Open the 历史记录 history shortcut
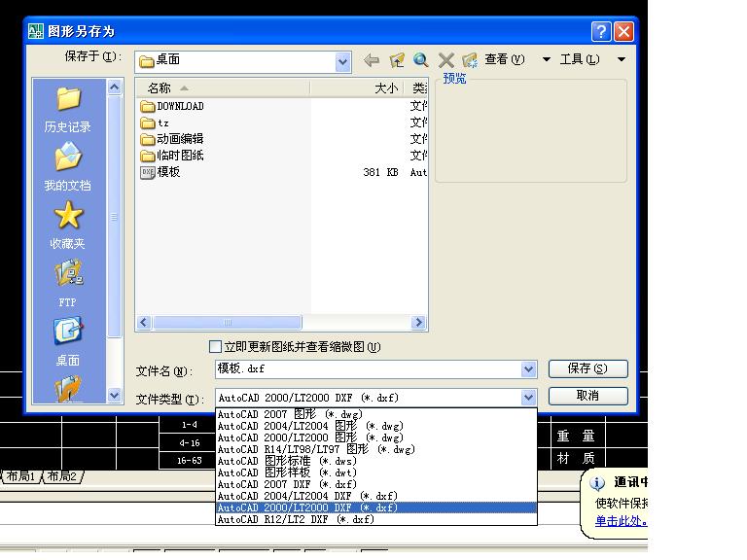The image size is (747, 560). (x=68, y=110)
